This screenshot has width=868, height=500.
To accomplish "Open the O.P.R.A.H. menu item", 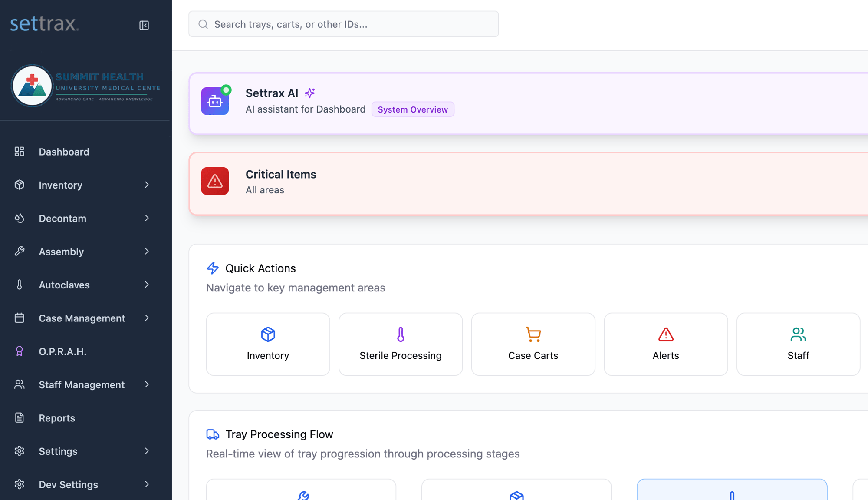I will click(85, 351).
